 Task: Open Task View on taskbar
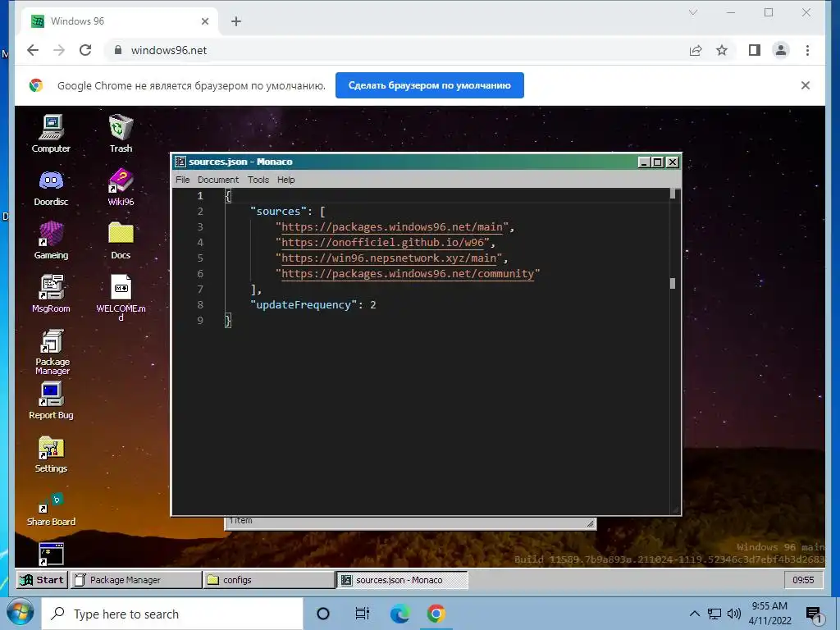(362, 614)
